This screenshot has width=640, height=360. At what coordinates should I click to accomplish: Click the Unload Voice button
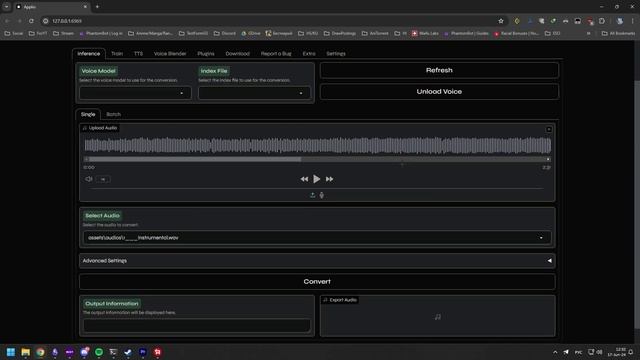pyautogui.click(x=439, y=91)
